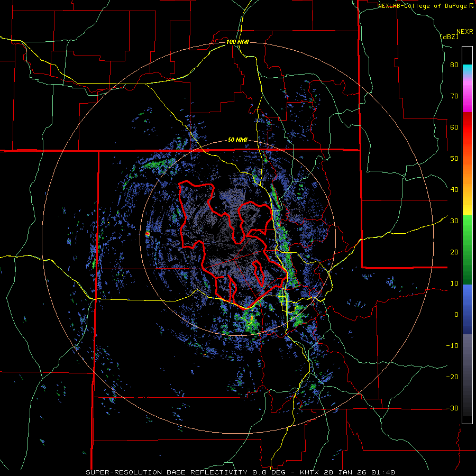The image size is (476, 476).
Task: Click the orange-yellow echo core south of the radar
Action: (251, 318)
